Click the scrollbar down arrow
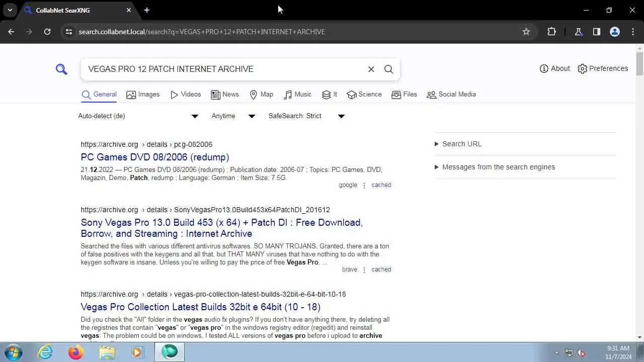644x362 pixels. coord(640,338)
